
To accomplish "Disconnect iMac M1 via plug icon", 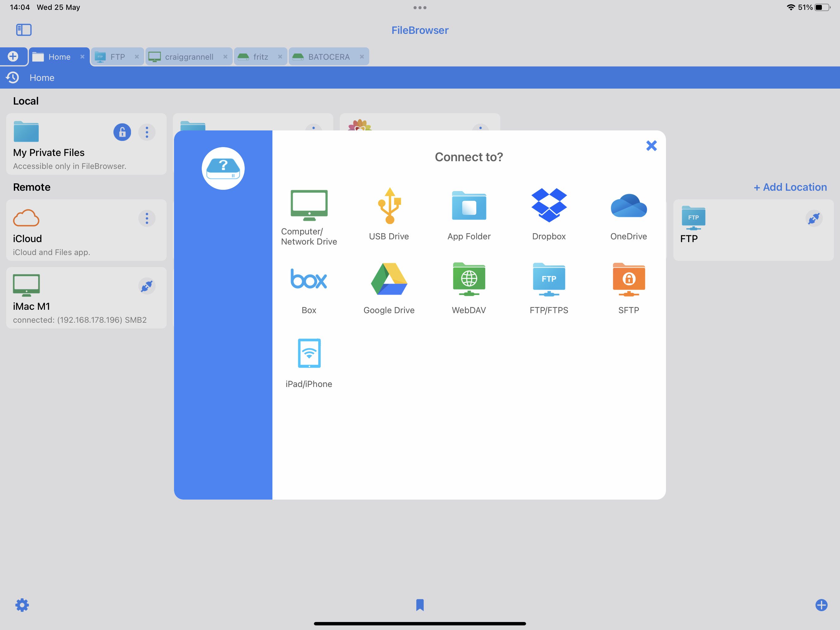I will (147, 286).
